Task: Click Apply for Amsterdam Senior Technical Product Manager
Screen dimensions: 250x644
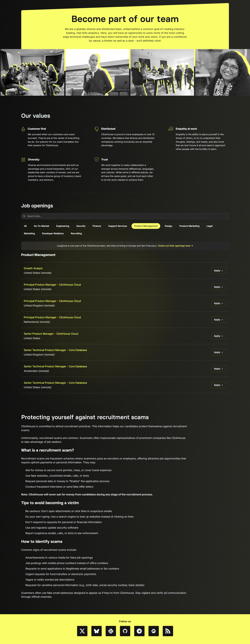Action: tap(218, 368)
